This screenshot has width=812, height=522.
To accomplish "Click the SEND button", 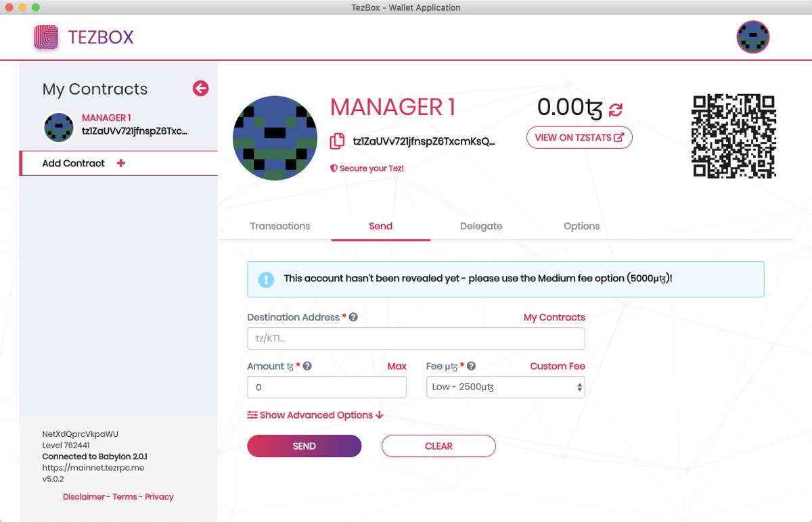I will pos(304,446).
